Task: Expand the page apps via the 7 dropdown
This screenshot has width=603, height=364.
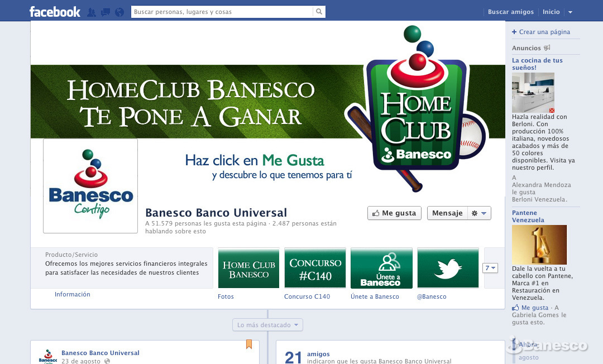Action: (490, 268)
